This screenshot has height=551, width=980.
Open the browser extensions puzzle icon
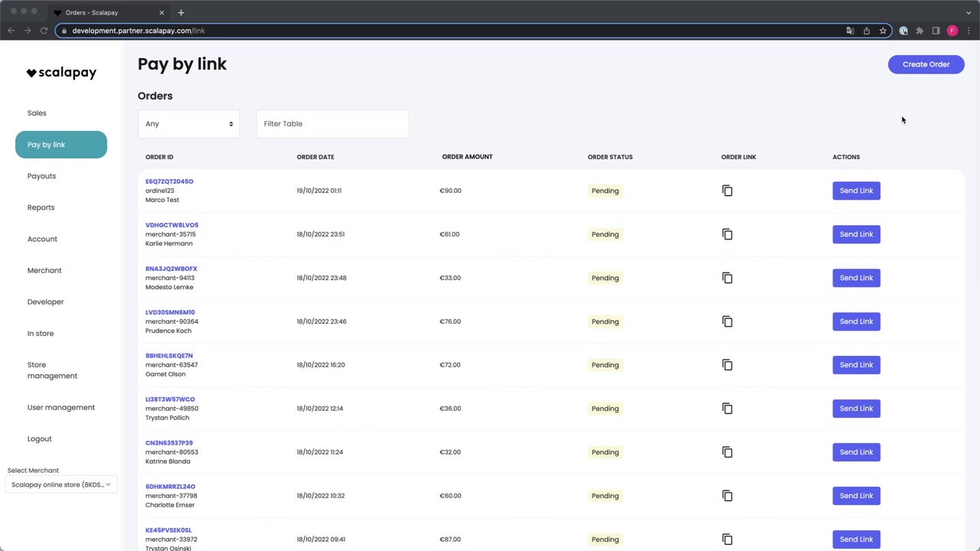pyautogui.click(x=920, y=31)
